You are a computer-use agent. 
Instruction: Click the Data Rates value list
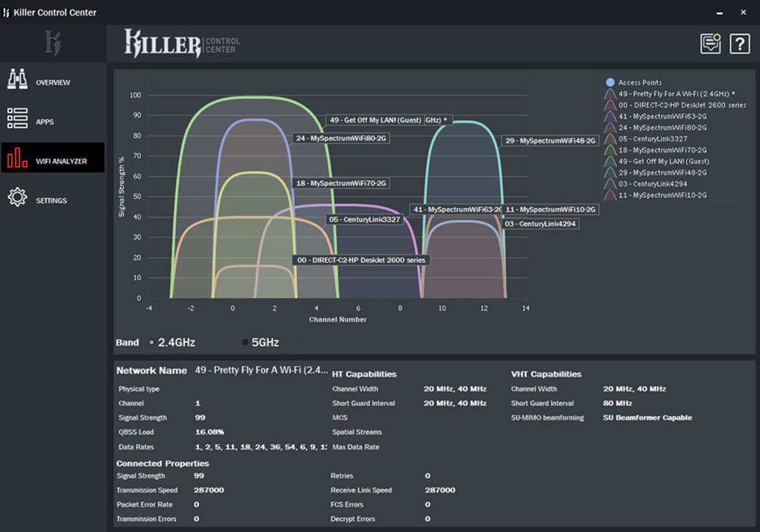(x=260, y=447)
